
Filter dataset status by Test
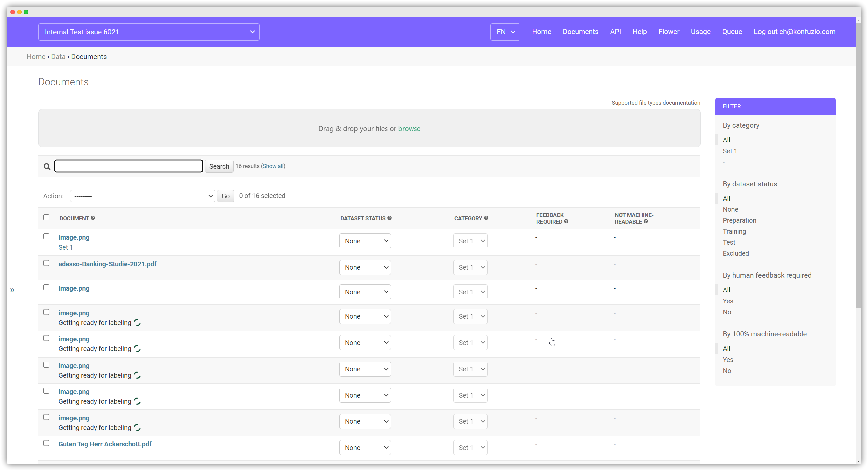coord(729,243)
